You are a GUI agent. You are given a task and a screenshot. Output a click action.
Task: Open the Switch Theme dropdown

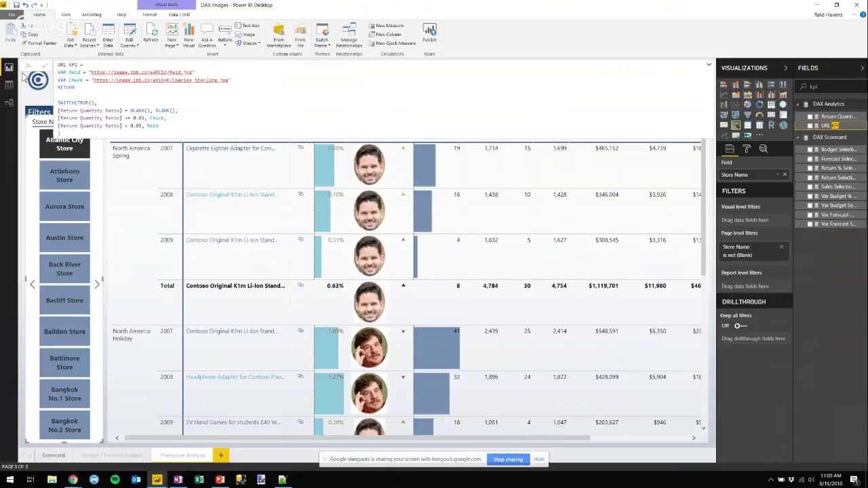[322, 35]
